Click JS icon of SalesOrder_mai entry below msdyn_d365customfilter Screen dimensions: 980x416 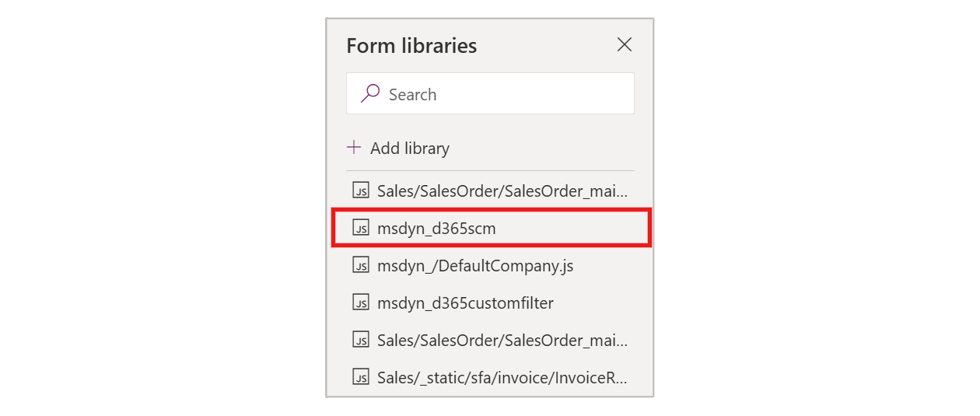361,340
